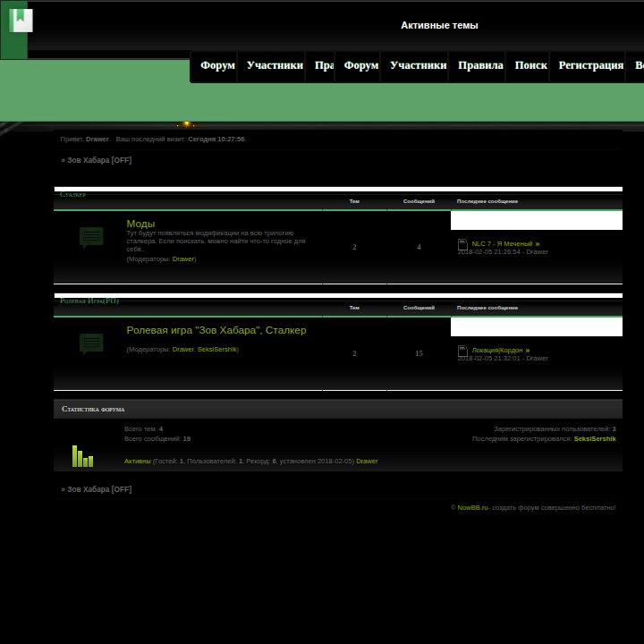644x644 pixels.
Task: Open second Участники menu item
Action: click(418, 65)
